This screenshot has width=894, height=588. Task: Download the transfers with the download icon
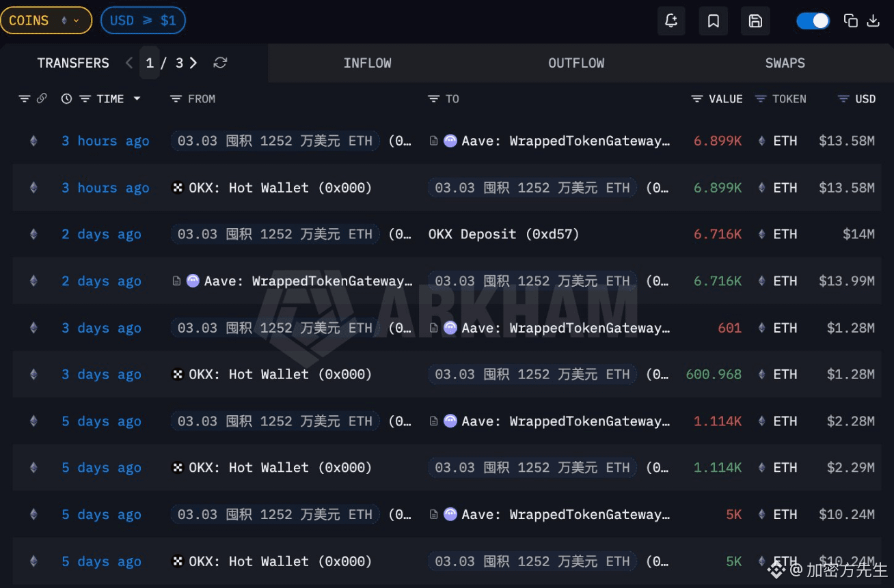click(x=873, y=20)
